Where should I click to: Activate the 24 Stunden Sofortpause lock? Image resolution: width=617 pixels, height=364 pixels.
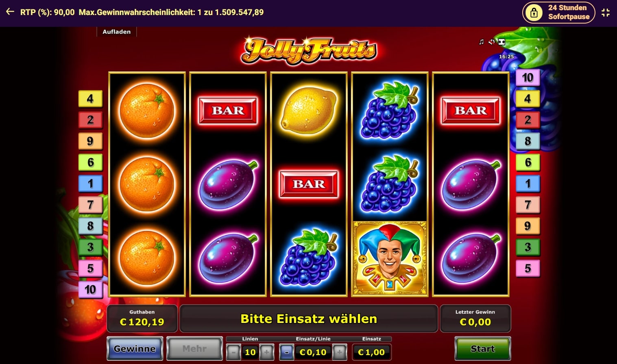click(558, 12)
